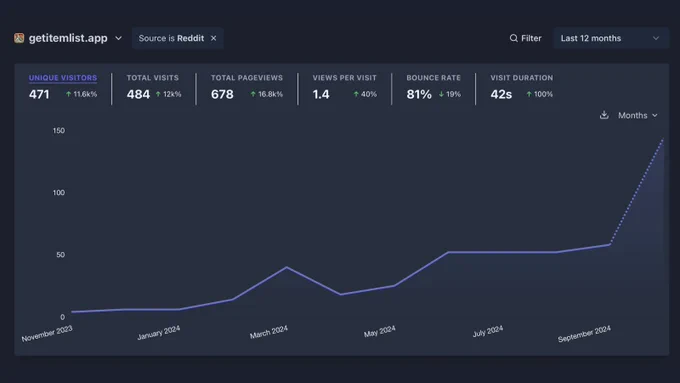Click the 42s visit duration value
Screen dimensions: 680x383
(x=501, y=94)
